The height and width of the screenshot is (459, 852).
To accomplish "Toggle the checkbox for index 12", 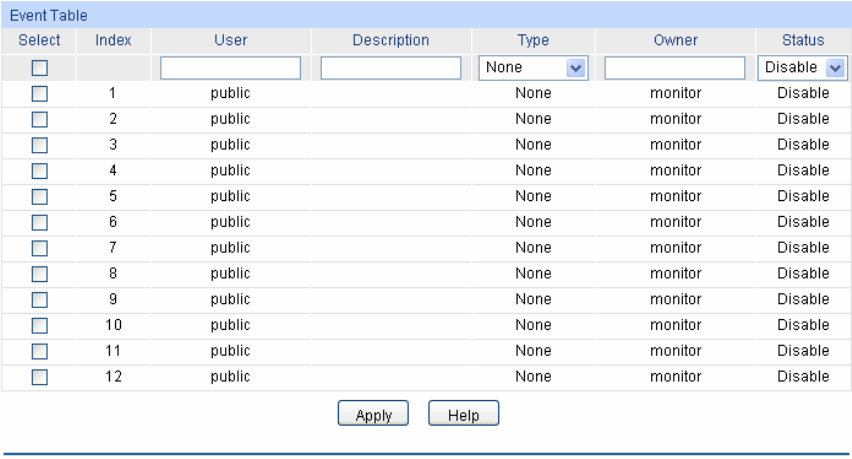I will tap(40, 377).
